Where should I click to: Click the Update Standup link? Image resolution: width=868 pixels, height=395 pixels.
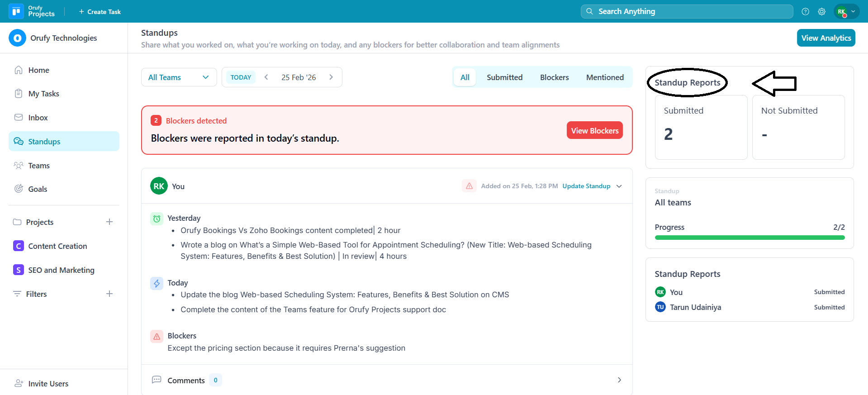pyautogui.click(x=586, y=186)
